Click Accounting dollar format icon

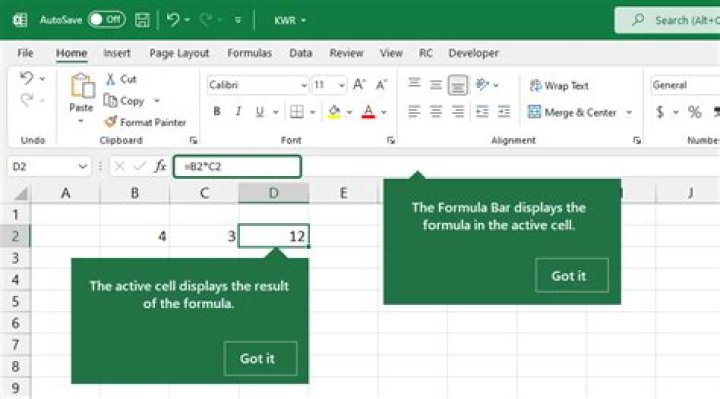[x=660, y=112]
